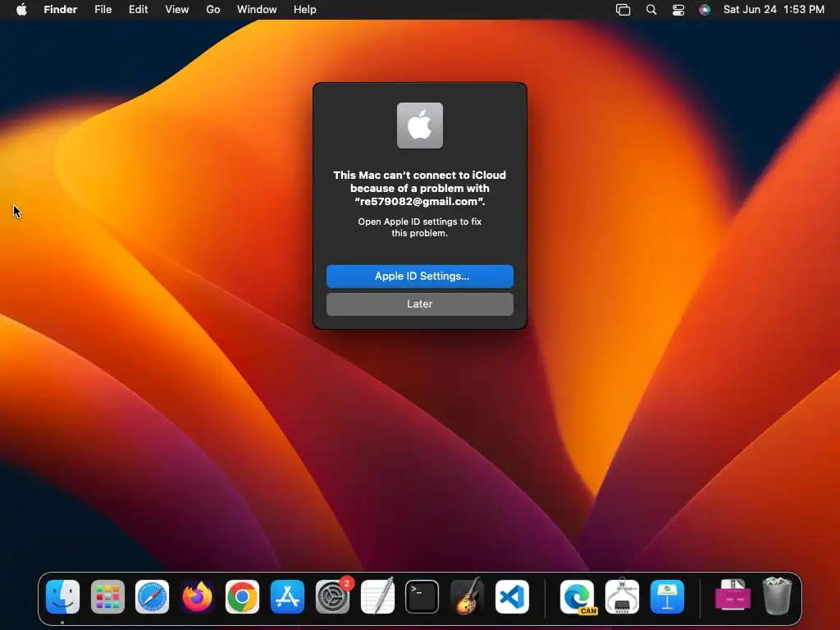The width and height of the screenshot is (840, 630).
Task: Click the date and time clock
Action: [x=774, y=10]
